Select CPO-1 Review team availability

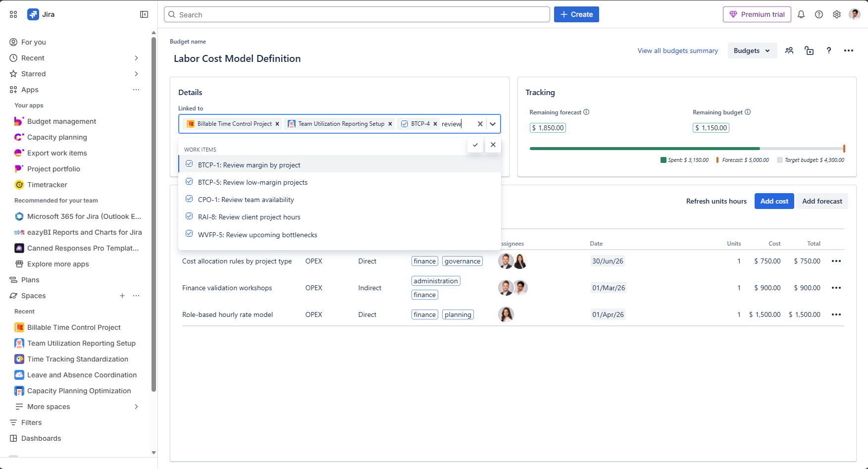pos(340,200)
